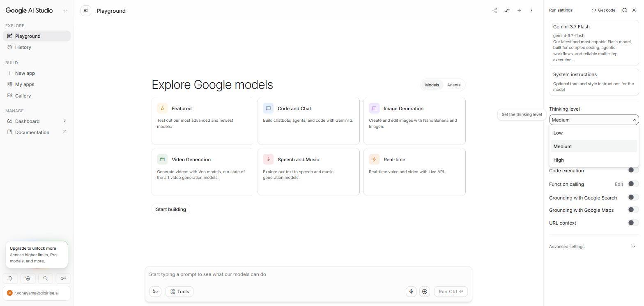Click Edit next to Function calling
The height and width of the screenshot is (306, 644).
[x=619, y=184]
